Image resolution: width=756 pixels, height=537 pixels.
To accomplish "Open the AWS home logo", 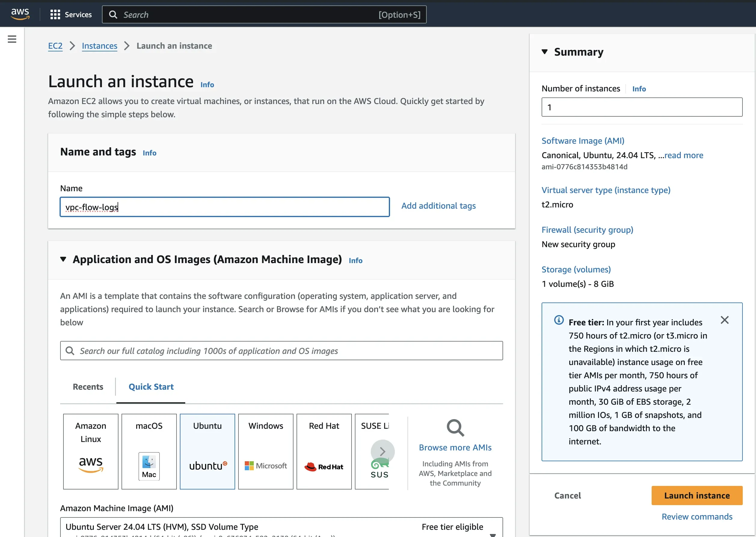I will pyautogui.click(x=20, y=14).
